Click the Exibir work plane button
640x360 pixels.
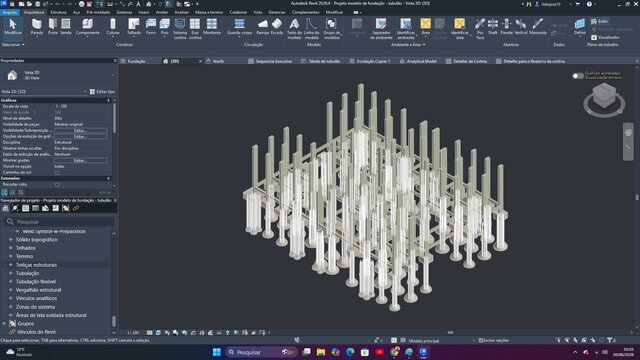point(599,21)
